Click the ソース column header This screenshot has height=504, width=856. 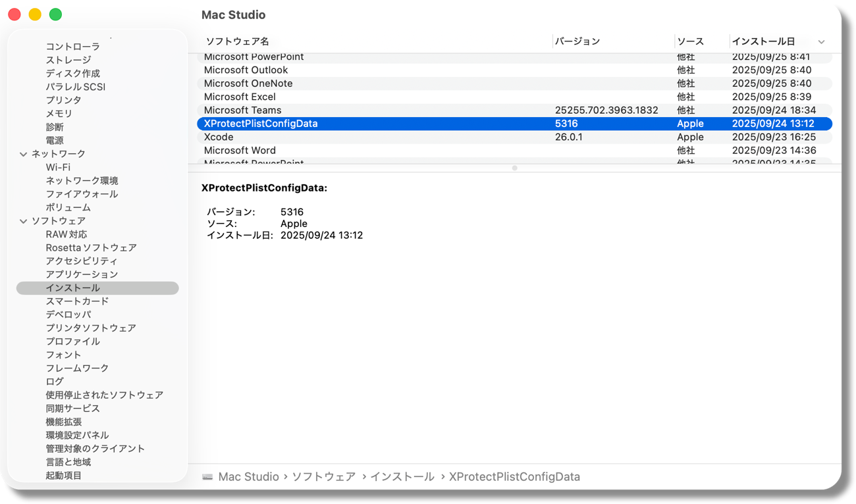pyautogui.click(x=691, y=41)
